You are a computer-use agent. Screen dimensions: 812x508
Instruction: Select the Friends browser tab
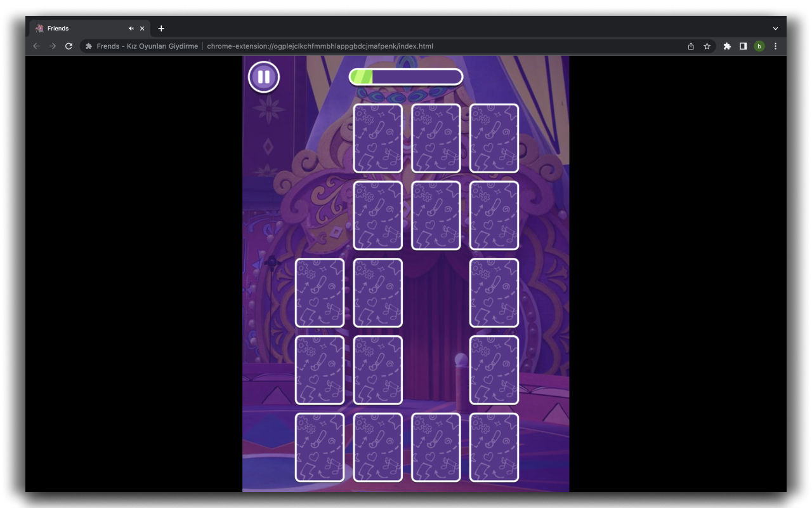pyautogui.click(x=89, y=29)
